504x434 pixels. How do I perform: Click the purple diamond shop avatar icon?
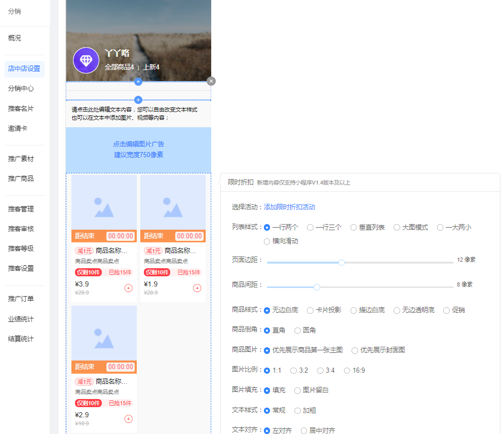(x=86, y=60)
